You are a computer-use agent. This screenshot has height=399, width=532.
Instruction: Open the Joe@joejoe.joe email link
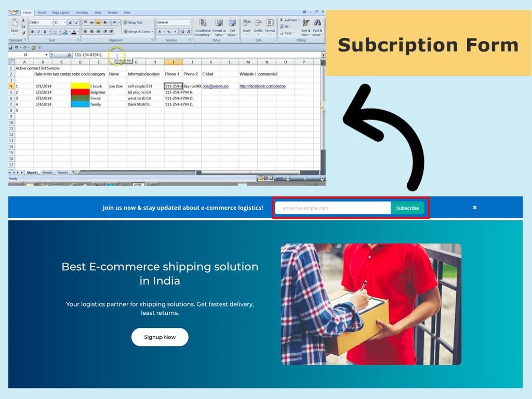[216, 86]
